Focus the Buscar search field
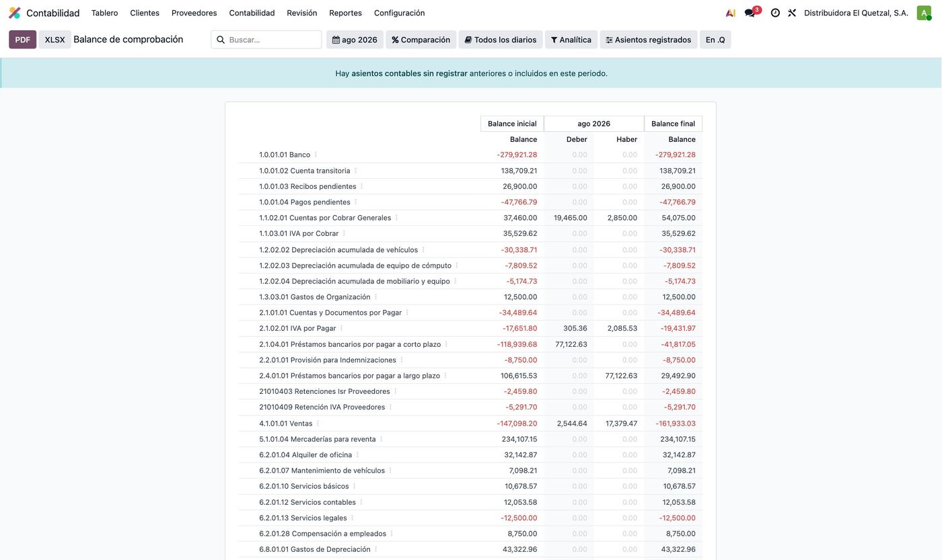The width and height of the screenshot is (942, 560). click(266, 40)
